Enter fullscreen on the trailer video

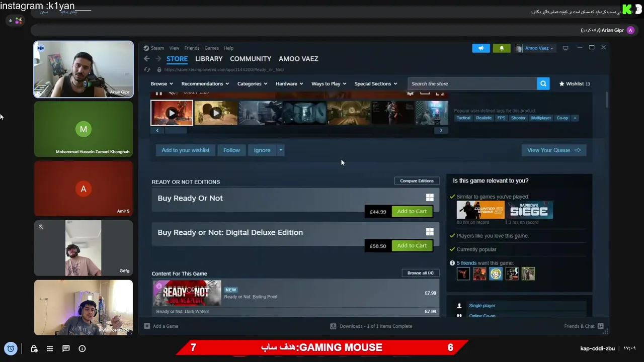point(440,93)
